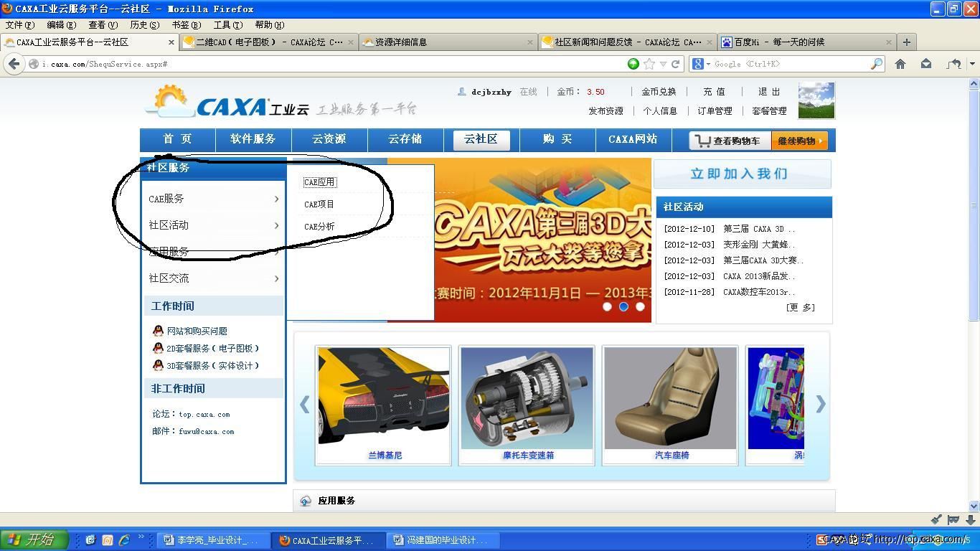
Task: Open the 金币兑换 link
Action: click(x=658, y=92)
